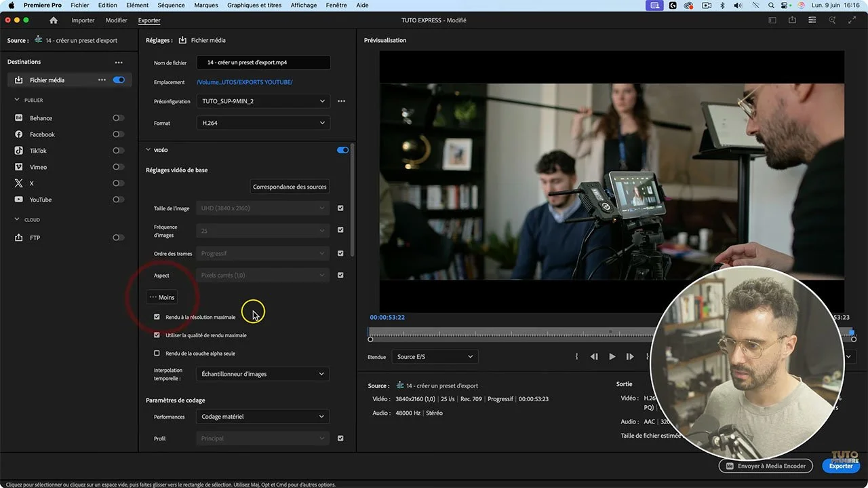Enable the FTP upload toggle
Screen dimensions: 868x488
[119, 238]
